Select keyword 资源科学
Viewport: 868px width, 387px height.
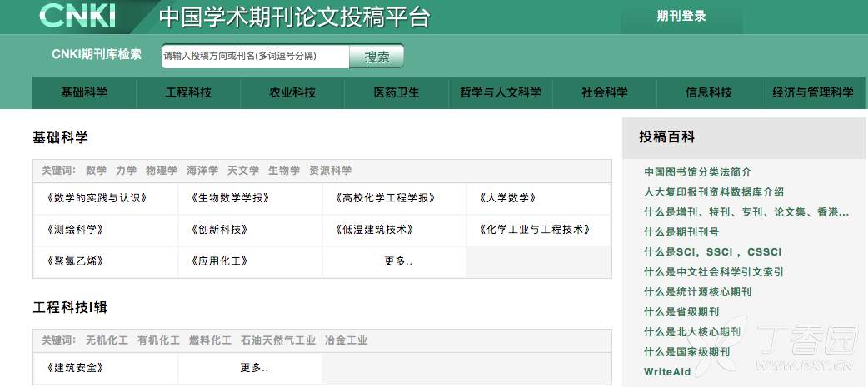[x=330, y=171]
